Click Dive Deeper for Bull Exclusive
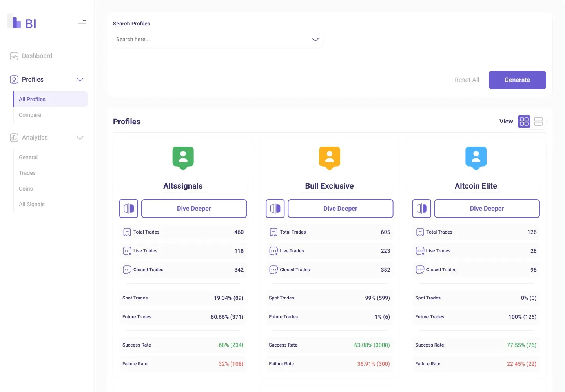 [x=341, y=209]
